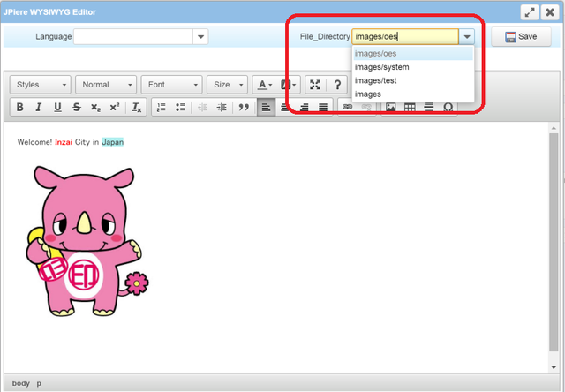The image size is (565, 392).
Task: Toggle bold formatting in the editor toolbar
Action: (x=19, y=107)
